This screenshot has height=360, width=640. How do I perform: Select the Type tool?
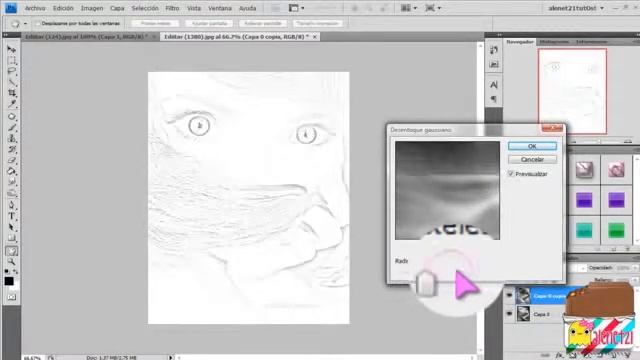pyautogui.click(x=11, y=216)
